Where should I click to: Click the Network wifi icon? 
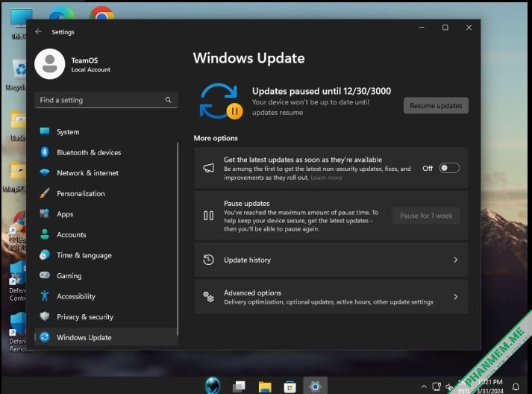(x=45, y=172)
